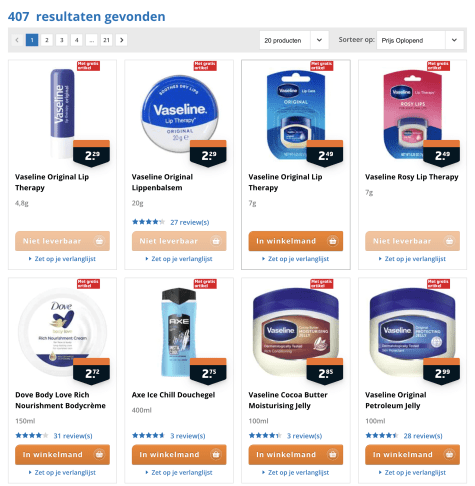The height and width of the screenshot is (486, 475).
Task: Click the chevron next to 20 producten
Action: pos(319,40)
